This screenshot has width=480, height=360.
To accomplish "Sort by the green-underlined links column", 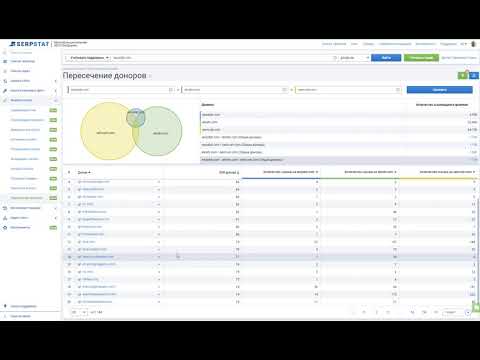I will [x=370, y=172].
